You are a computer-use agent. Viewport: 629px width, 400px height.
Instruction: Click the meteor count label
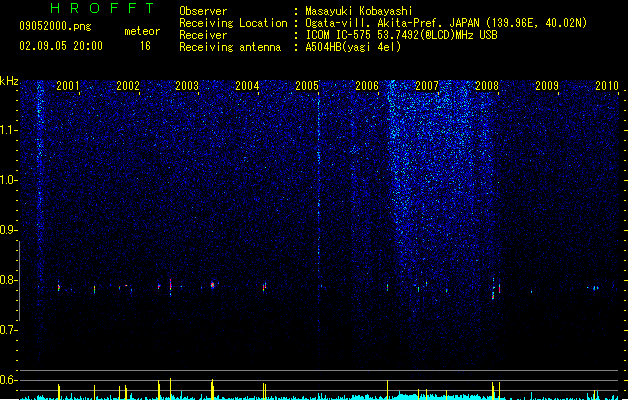(142, 31)
